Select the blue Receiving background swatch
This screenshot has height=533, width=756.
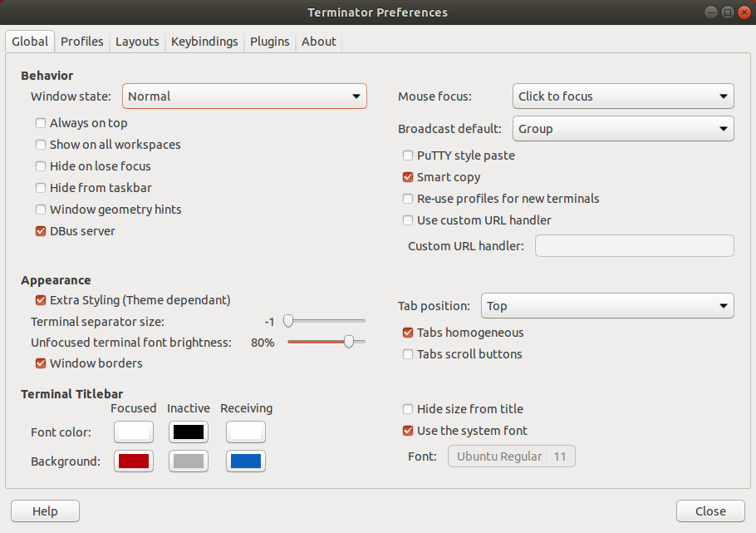point(246,461)
